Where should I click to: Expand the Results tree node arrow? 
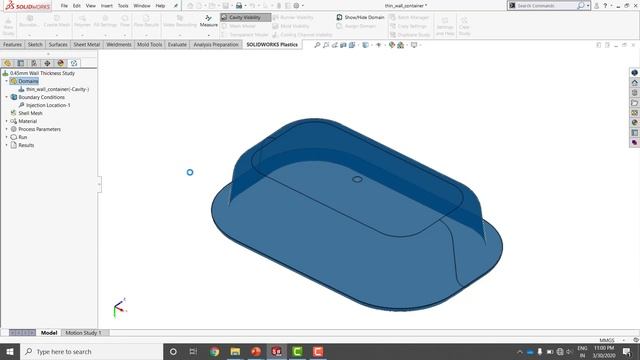coord(7,145)
